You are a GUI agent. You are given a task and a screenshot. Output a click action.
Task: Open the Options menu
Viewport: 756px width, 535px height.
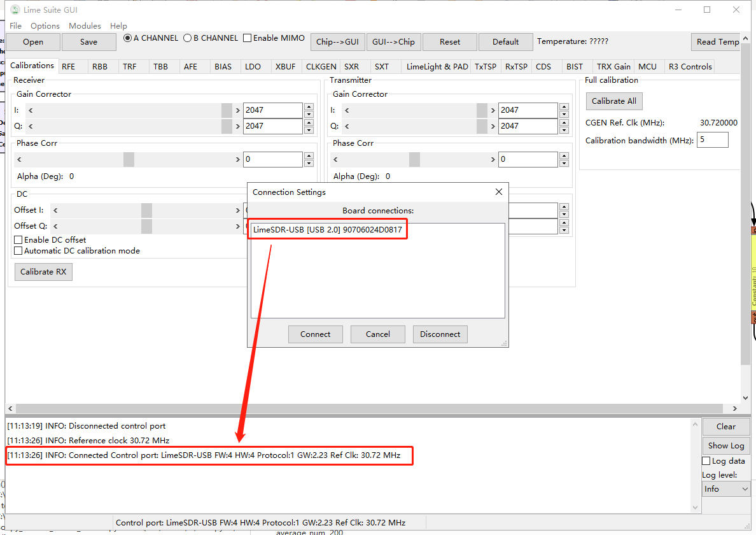coord(45,25)
